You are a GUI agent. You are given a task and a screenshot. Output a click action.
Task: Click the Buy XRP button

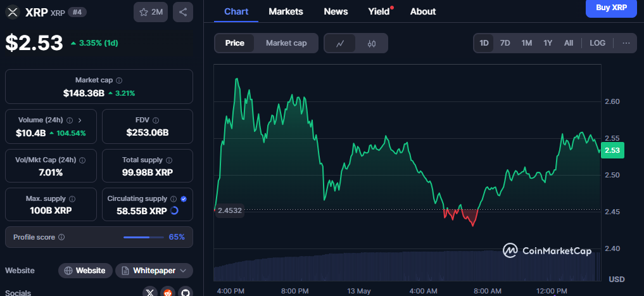(611, 8)
